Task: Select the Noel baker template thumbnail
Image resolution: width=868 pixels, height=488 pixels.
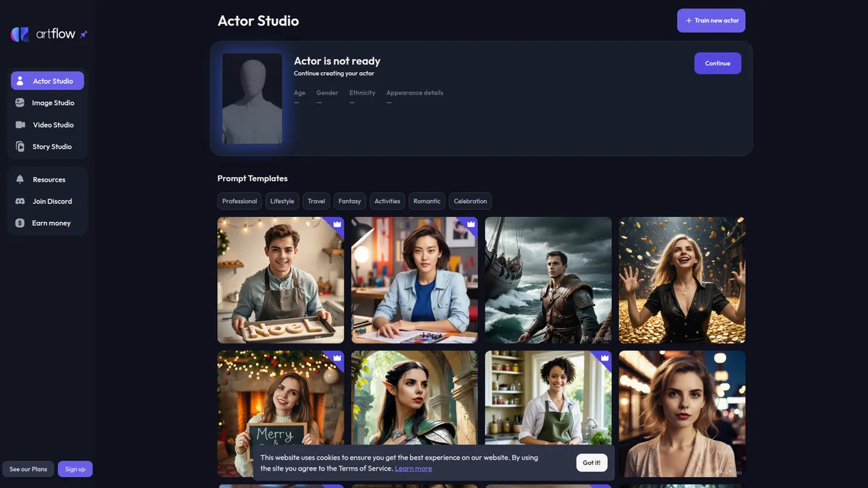Action: (281, 280)
